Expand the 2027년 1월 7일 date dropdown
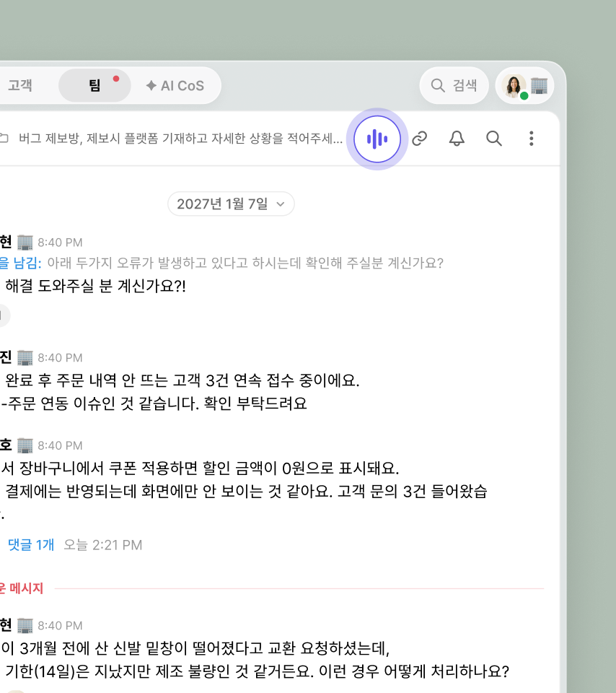The width and height of the screenshot is (616, 693). coord(231,204)
